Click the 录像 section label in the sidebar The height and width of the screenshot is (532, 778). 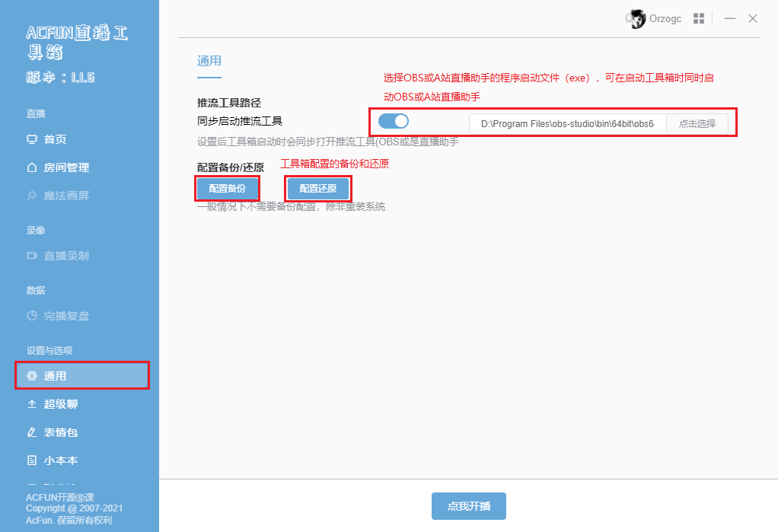(36, 231)
